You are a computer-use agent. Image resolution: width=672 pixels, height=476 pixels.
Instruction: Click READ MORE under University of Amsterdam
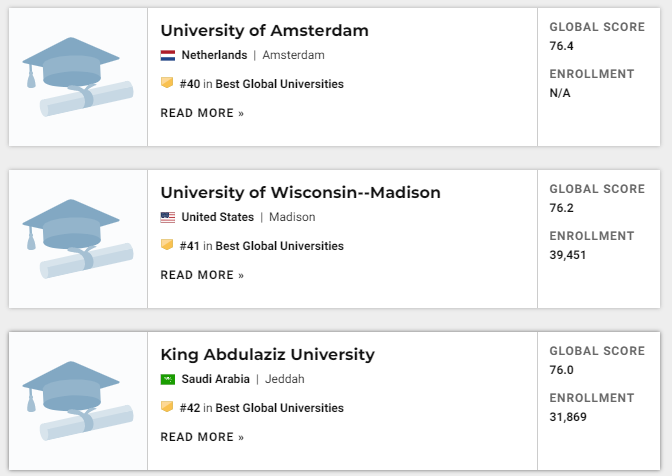point(202,113)
